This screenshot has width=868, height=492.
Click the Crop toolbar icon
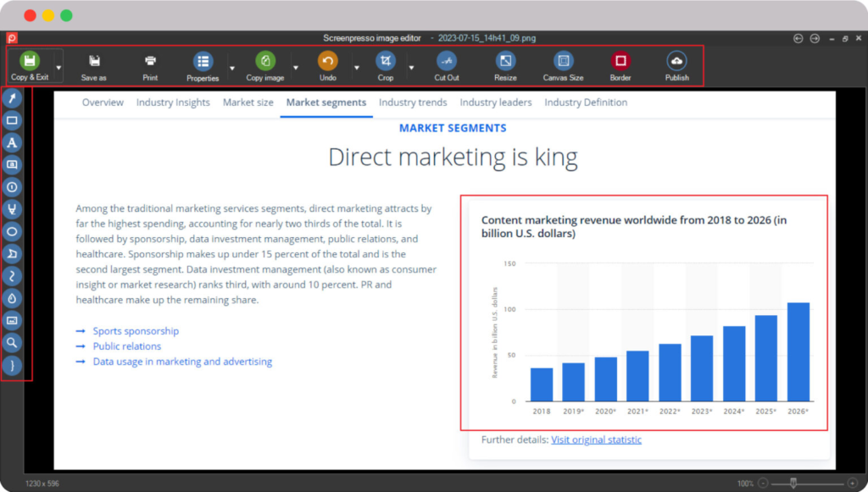pos(386,62)
